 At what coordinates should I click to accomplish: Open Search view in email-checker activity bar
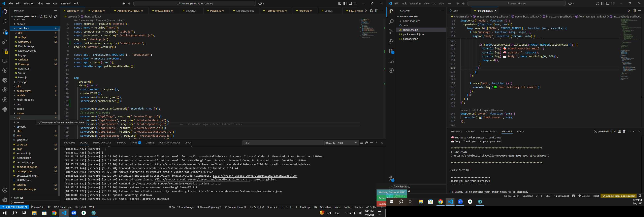coord(391,22)
